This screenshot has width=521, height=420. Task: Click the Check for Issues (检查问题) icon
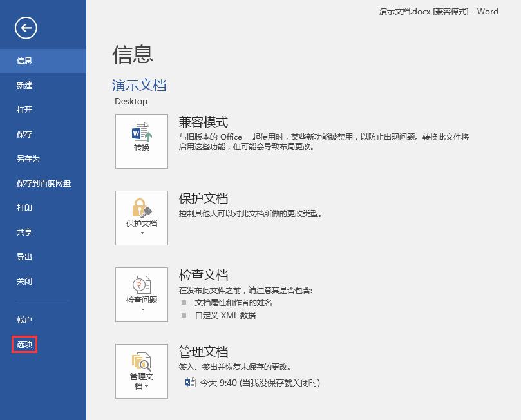pos(141,287)
